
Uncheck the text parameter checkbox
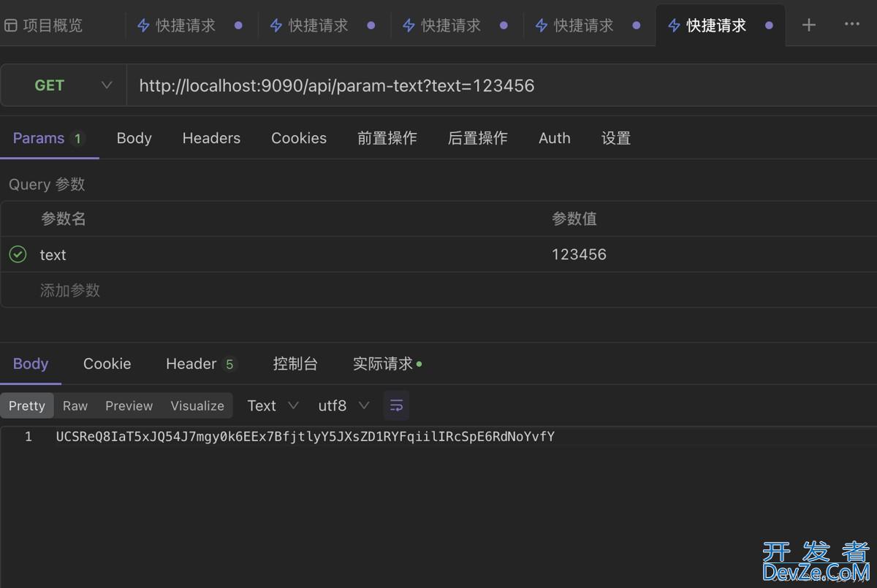coord(18,254)
